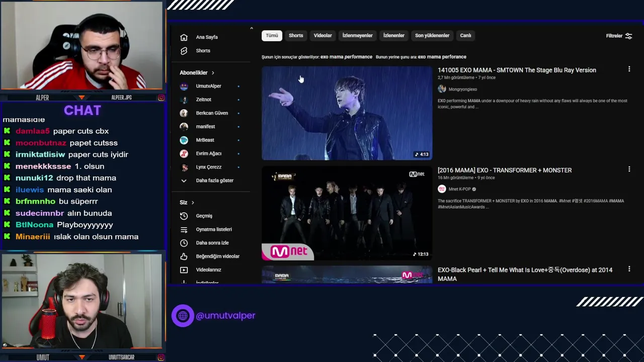The width and height of the screenshot is (644, 362).
Task: Play the rain performance video thumbnail
Action: tap(347, 113)
